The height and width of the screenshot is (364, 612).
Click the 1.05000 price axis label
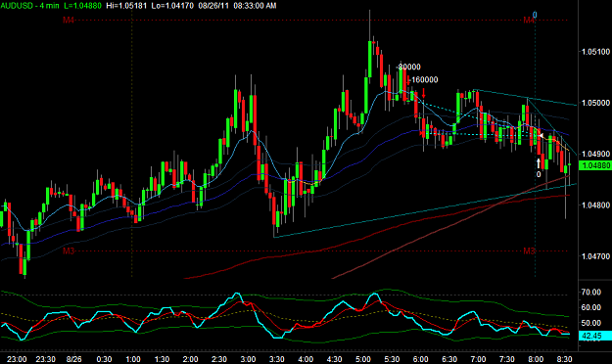595,103
